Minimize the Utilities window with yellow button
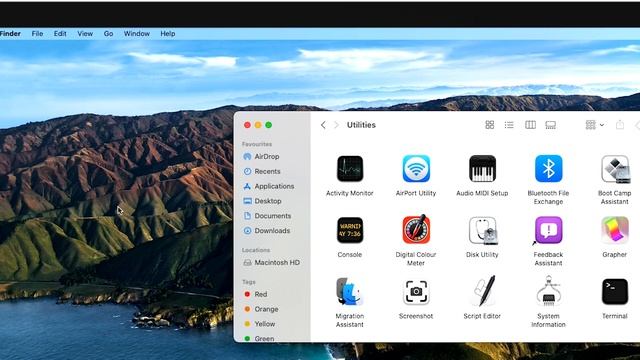Viewport: 640px width, 360px height. (258, 125)
